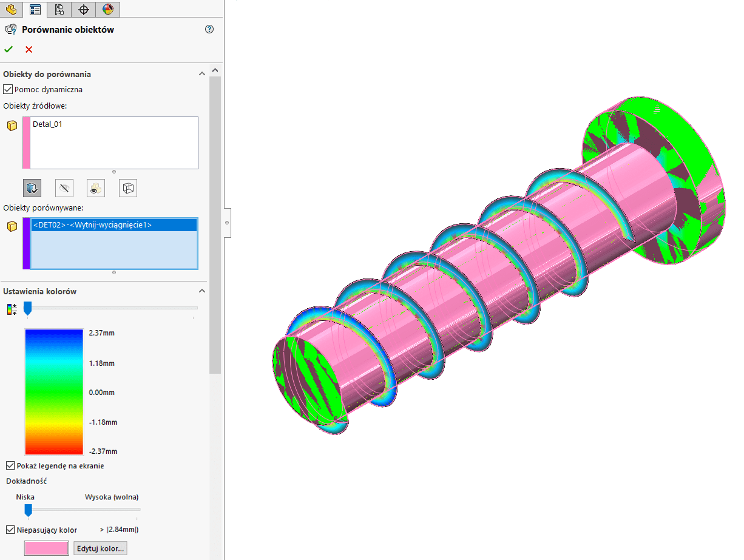Collapse the Obiekty do porównania section
The width and height of the screenshot is (744, 560).
point(201,73)
